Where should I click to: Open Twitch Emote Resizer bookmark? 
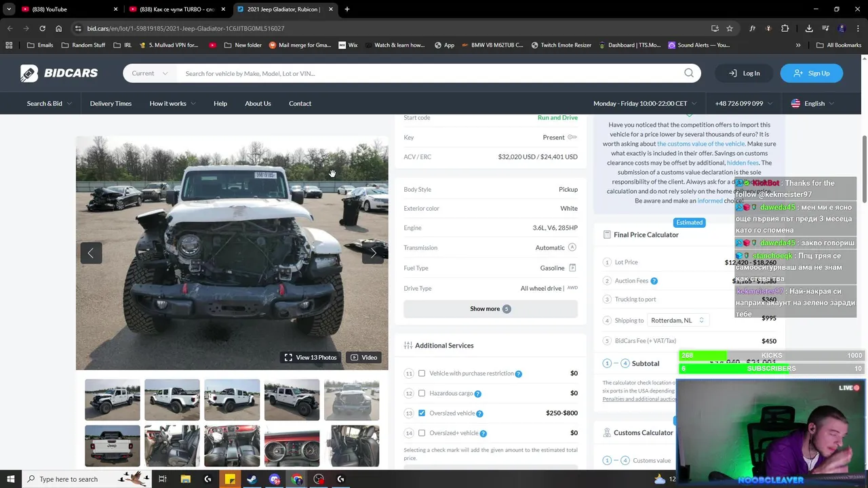[x=561, y=45]
